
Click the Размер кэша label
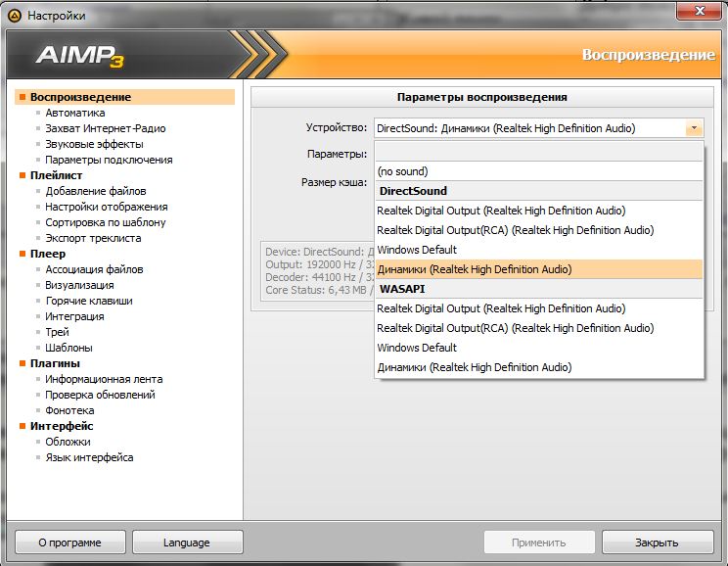(x=334, y=182)
